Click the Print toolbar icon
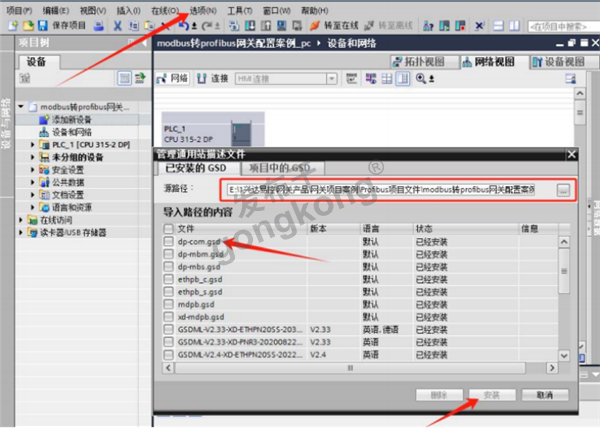The height and width of the screenshot is (428, 600). coord(99,26)
